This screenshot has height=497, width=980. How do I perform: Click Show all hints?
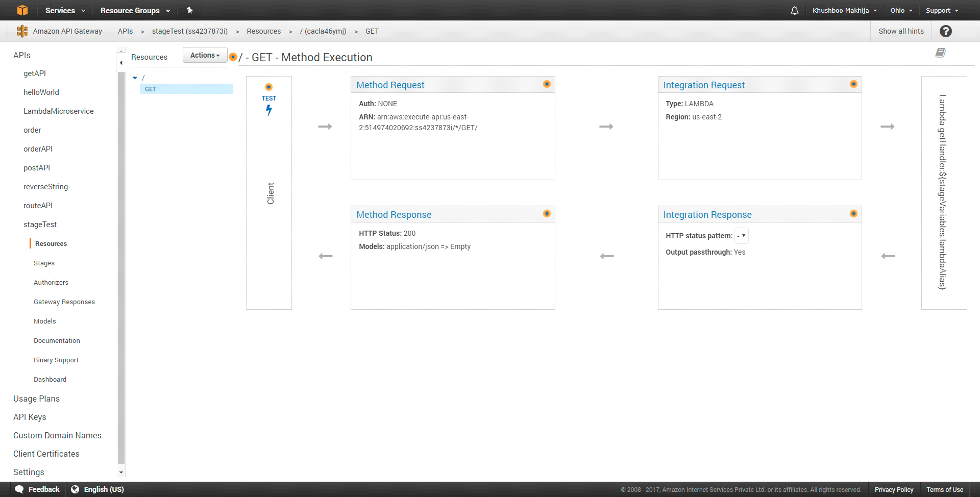click(900, 31)
